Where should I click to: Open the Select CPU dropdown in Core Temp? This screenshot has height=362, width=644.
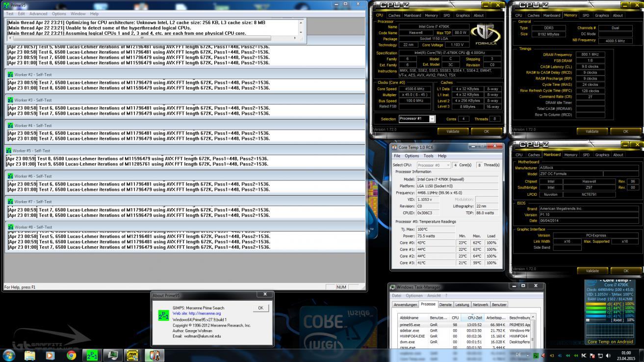click(x=434, y=165)
